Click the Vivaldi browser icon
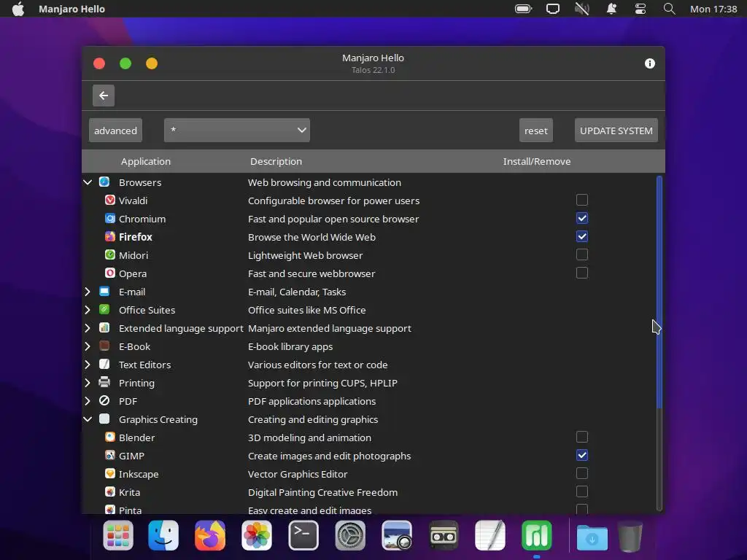This screenshot has height=560, width=747. (x=110, y=200)
